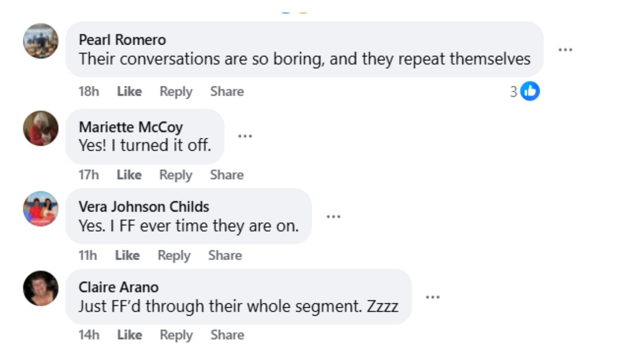Like Pearl Romero's comment
This screenshot has height=362, width=644.
(x=129, y=91)
